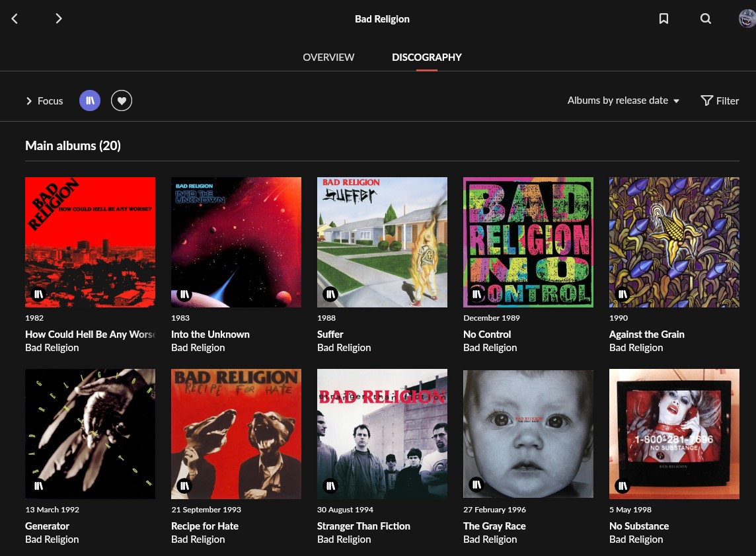Open Against the Grain album cover
Image resolution: width=756 pixels, height=556 pixels.
coord(674,242)
